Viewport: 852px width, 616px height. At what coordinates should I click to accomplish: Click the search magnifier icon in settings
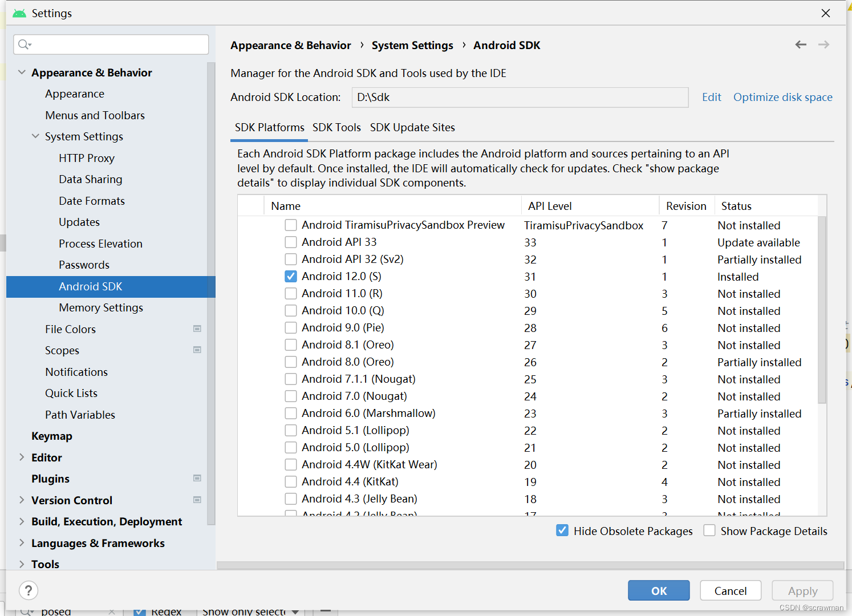[x=25, y=44]
